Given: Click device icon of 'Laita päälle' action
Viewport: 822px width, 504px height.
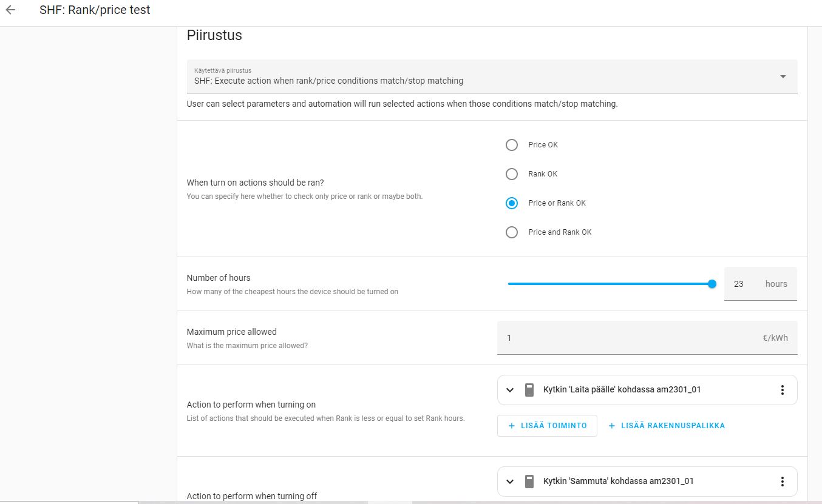Looking at the screenshot, I should (529, 390).
